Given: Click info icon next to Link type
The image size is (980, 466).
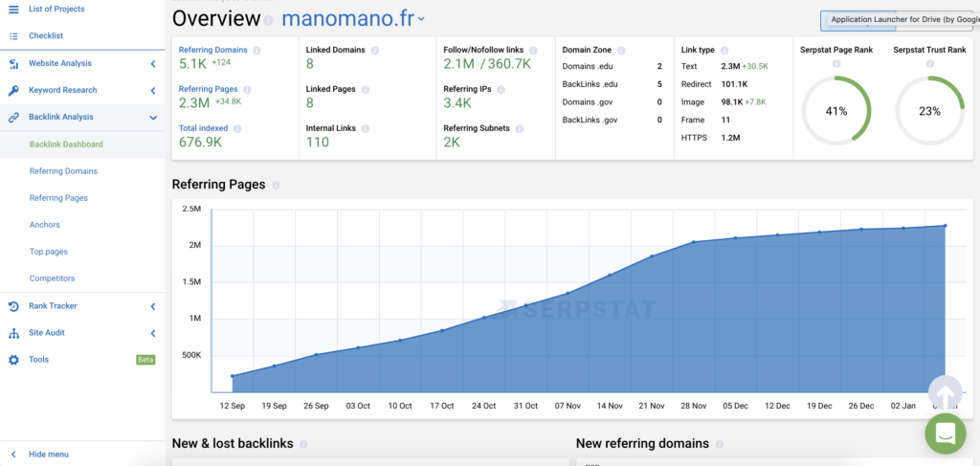Looking at the screenshot, I should [724, 50].
